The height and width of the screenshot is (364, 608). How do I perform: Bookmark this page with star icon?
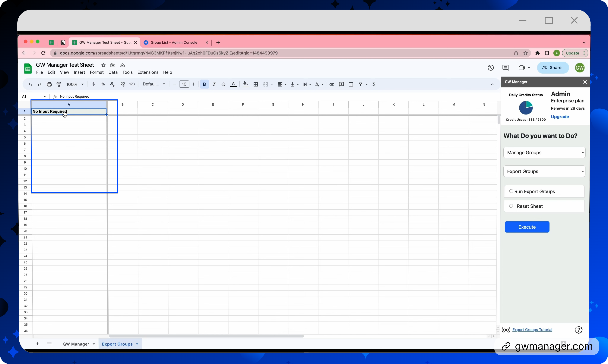click(525, 53)
